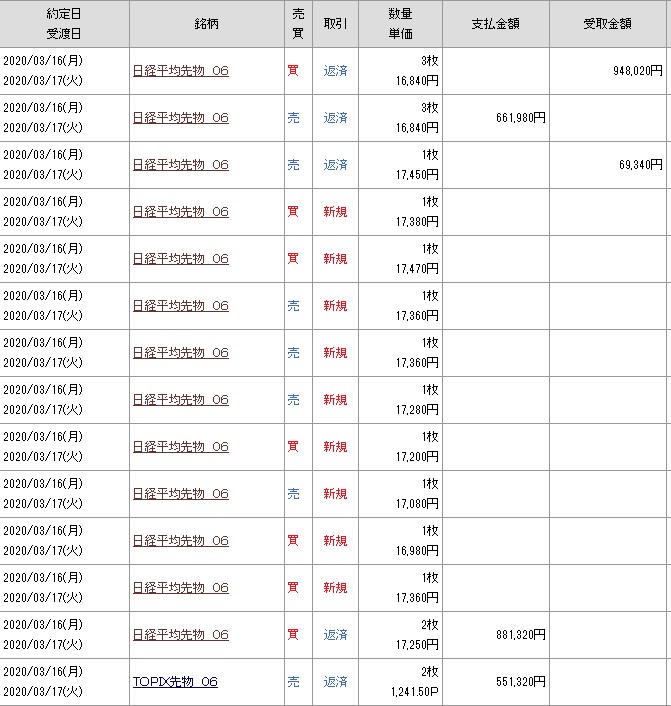The width and height of the screenshot is (671, 706).
Task: Click the 取引 column header
Action: (335, 23)
